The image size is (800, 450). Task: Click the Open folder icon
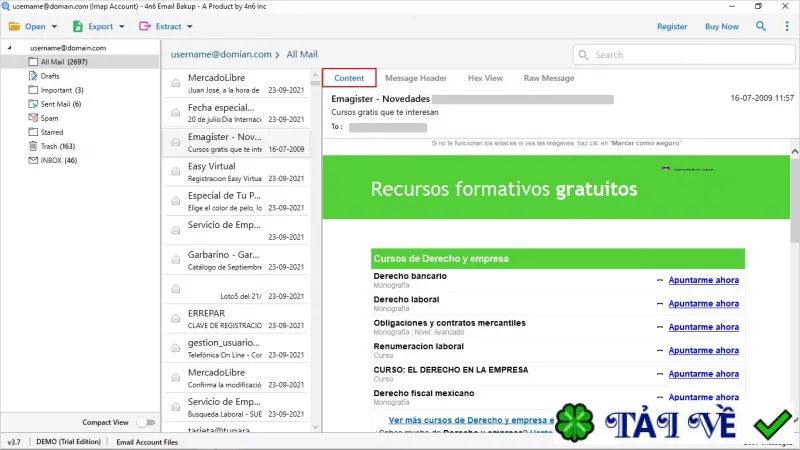pos(14,26)
